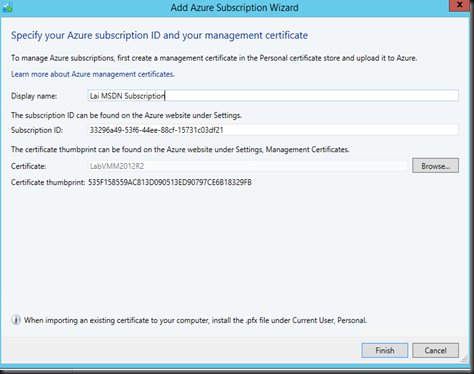
Task: Click the greyed-out LabVMM2012R2 certificate field
Action: click(x=247, y=166)
